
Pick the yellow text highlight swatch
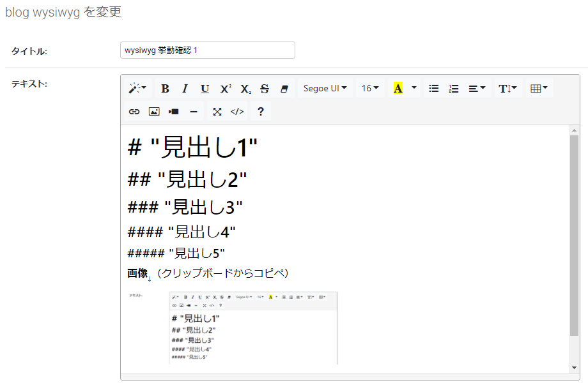[398, 88]
